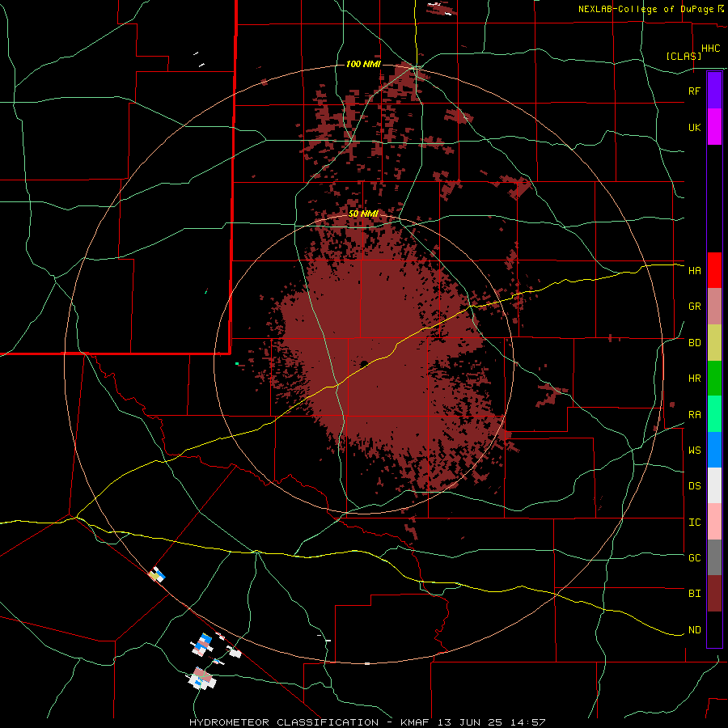Click the GR legend color swatch

point(714,307)
